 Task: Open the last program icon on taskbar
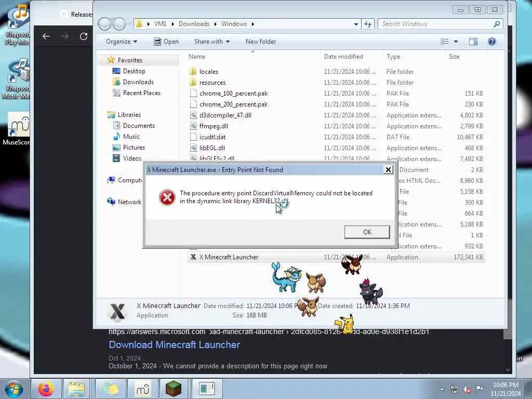[207, 389]
